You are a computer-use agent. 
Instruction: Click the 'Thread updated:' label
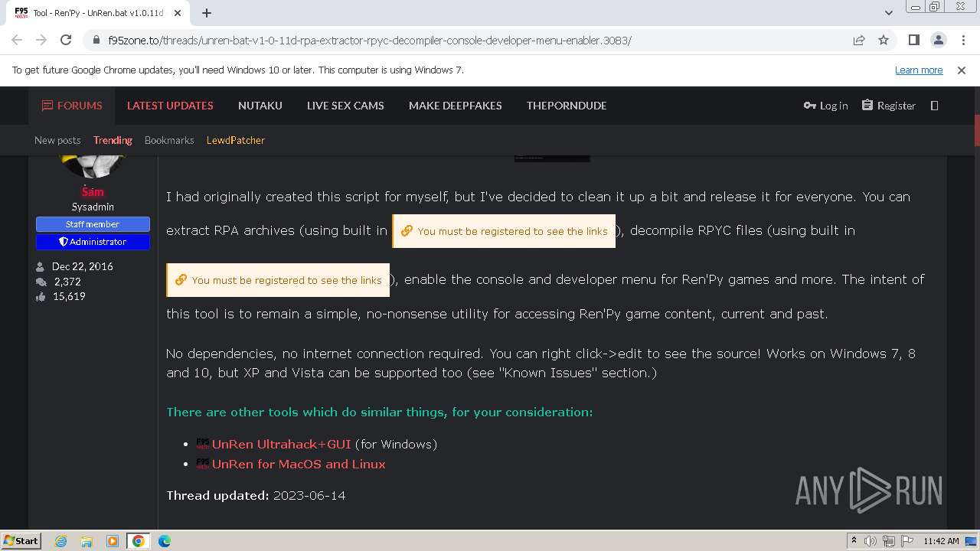(217, 495)
